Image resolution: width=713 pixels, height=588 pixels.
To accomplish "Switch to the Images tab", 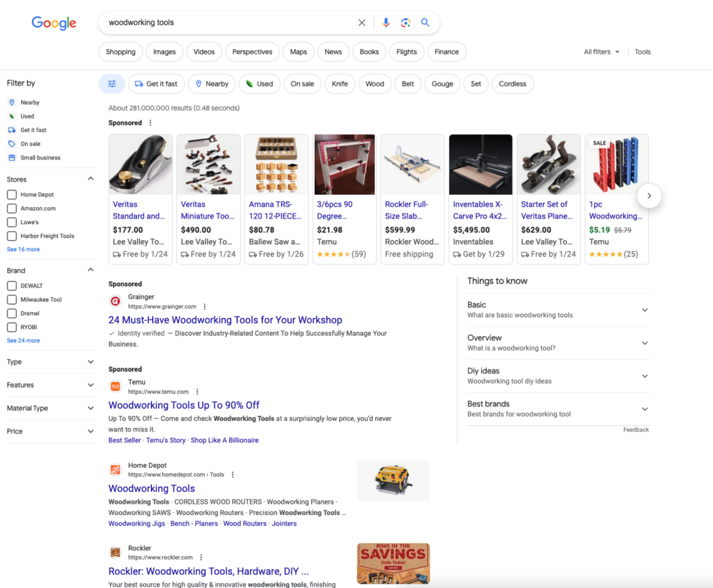I will point(164,51).
